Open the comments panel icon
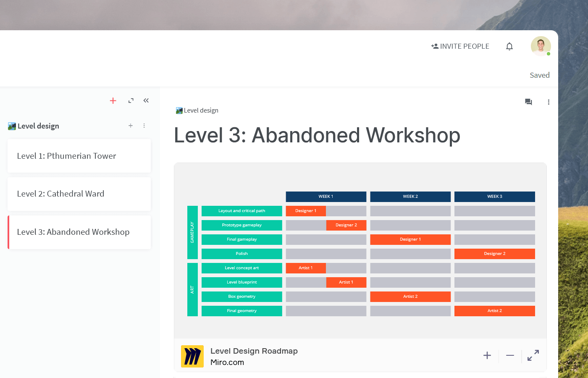 pyautogui.click(x=528, y=102)
